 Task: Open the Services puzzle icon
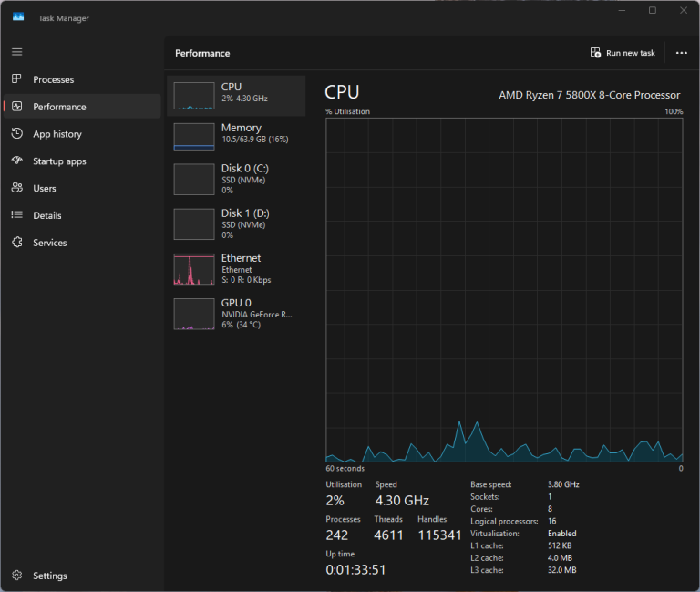tap(16, 243)
